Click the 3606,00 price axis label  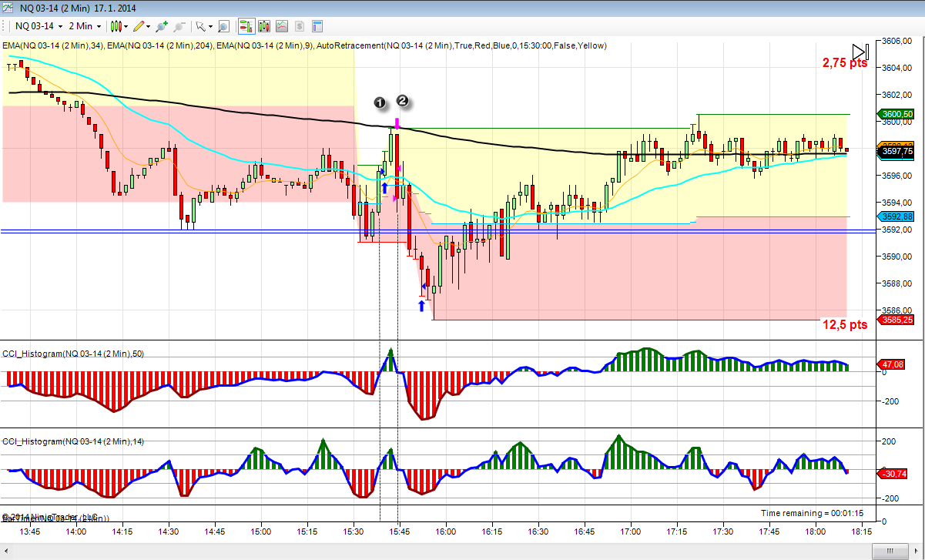click(898, 41)
